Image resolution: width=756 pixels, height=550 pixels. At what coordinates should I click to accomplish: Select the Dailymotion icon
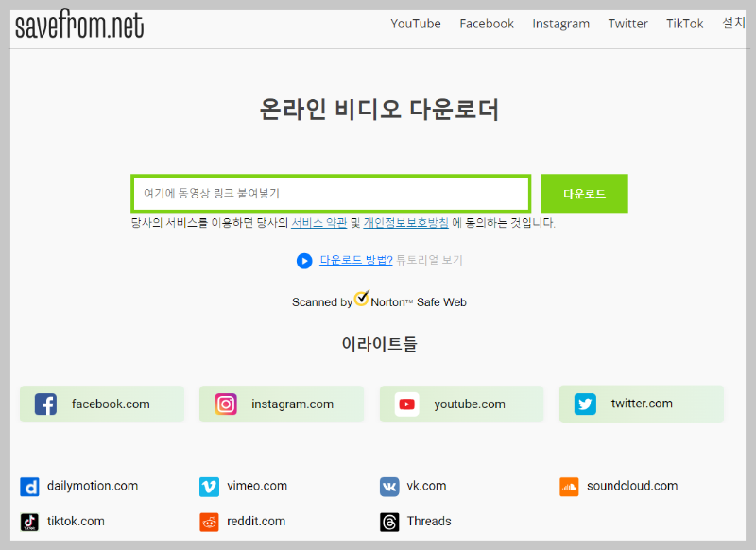(29, 486)
